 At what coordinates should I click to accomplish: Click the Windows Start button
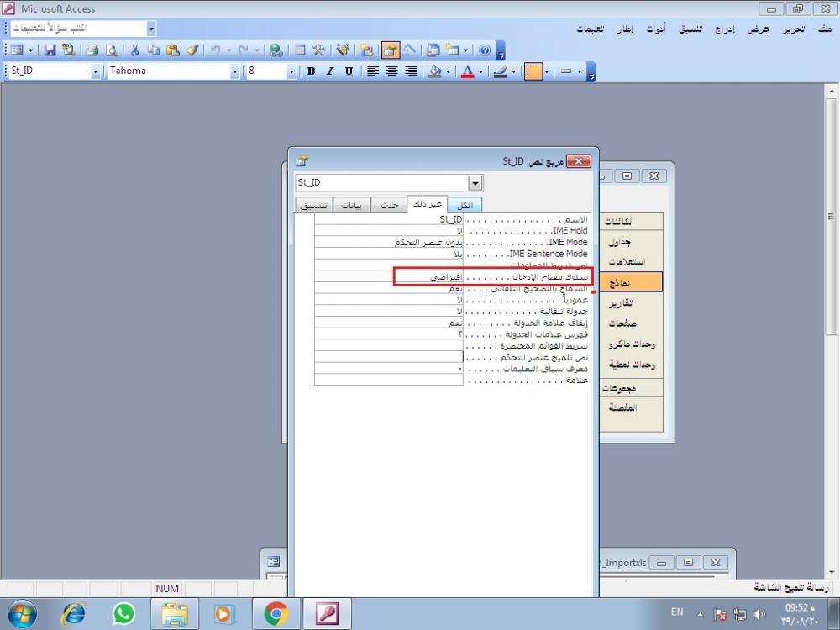[x=23, y=614]
